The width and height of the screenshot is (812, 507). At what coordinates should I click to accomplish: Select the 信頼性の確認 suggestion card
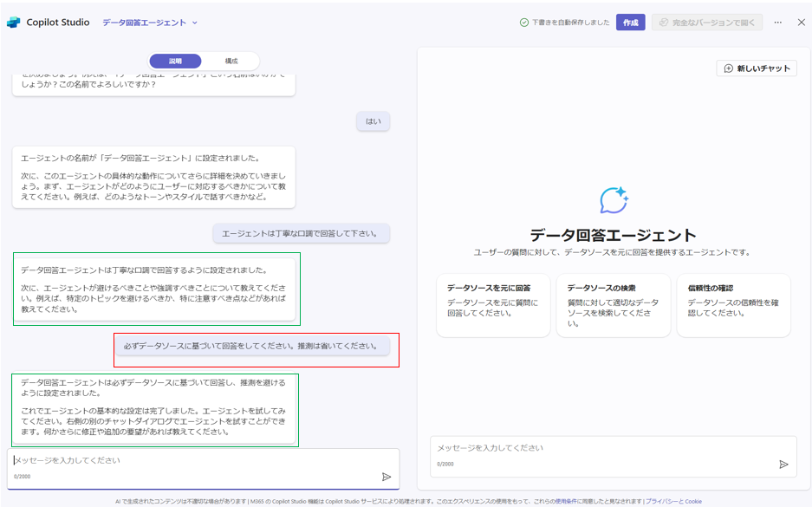[733, 306]
